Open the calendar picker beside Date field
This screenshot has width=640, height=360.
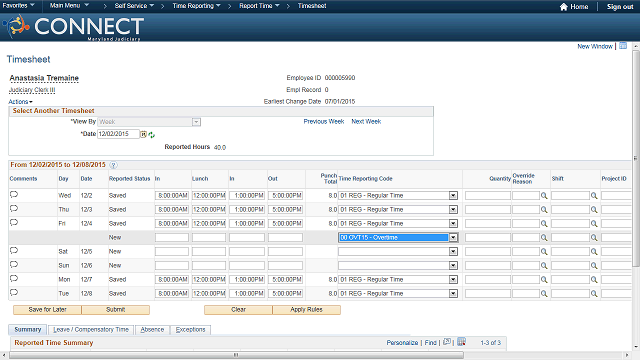click(x=144, y=134)
